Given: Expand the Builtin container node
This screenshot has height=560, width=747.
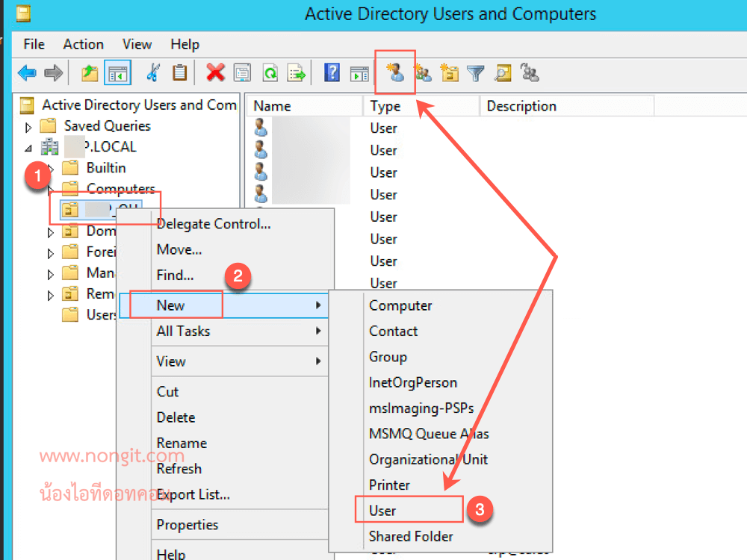Looking at the screenshot, I should tap(50, 167).
